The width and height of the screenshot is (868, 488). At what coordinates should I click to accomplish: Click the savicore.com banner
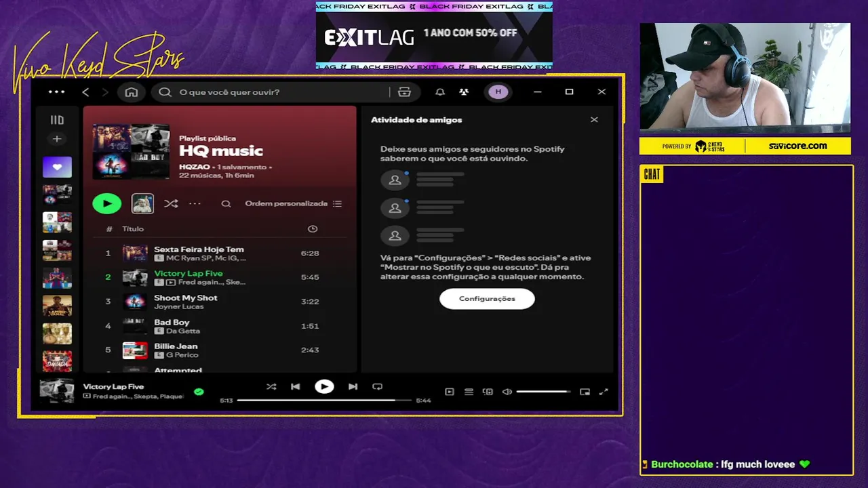click(797, 146)
